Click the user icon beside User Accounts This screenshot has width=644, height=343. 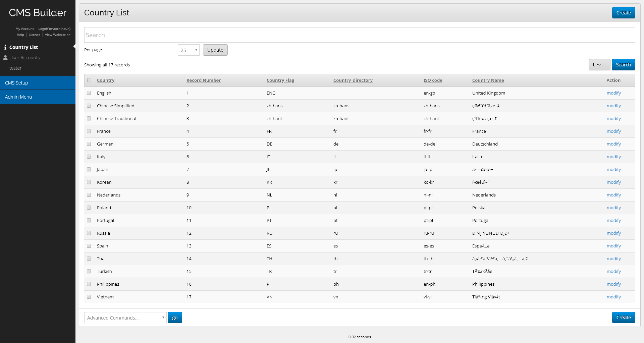tap(5, 58)
